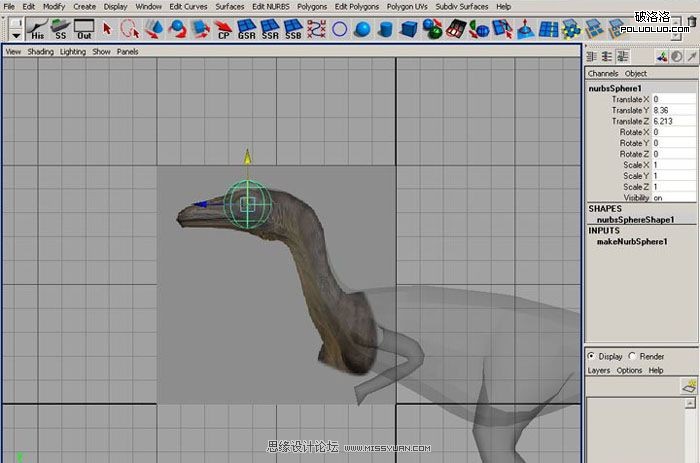Click the lasso select tool icon
The height and width of the screenshot is (463, 700).
tap(129, 29)
